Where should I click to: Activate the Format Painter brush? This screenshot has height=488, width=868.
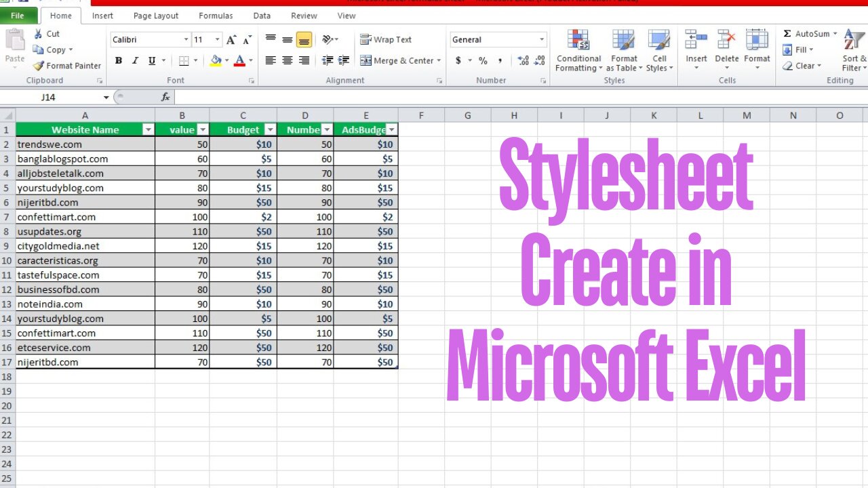pyautogui.click(x=67, y=66)
